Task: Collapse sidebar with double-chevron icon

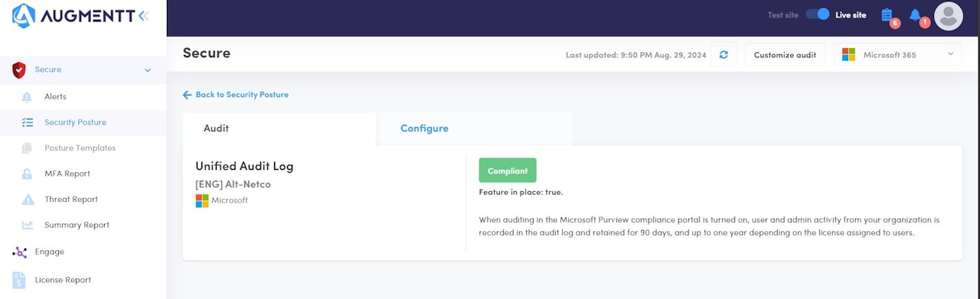Action: pos(143,15)
